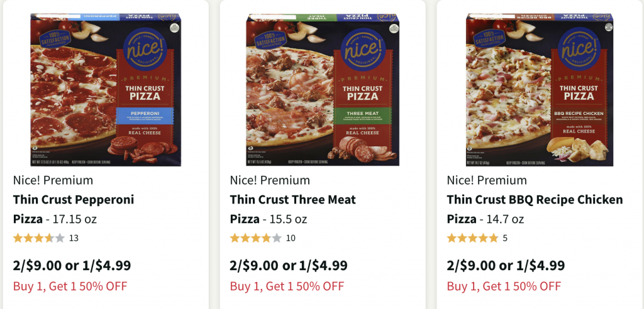Open the BBQ Recipe Chicken pizza image

[x=539, y=90]
